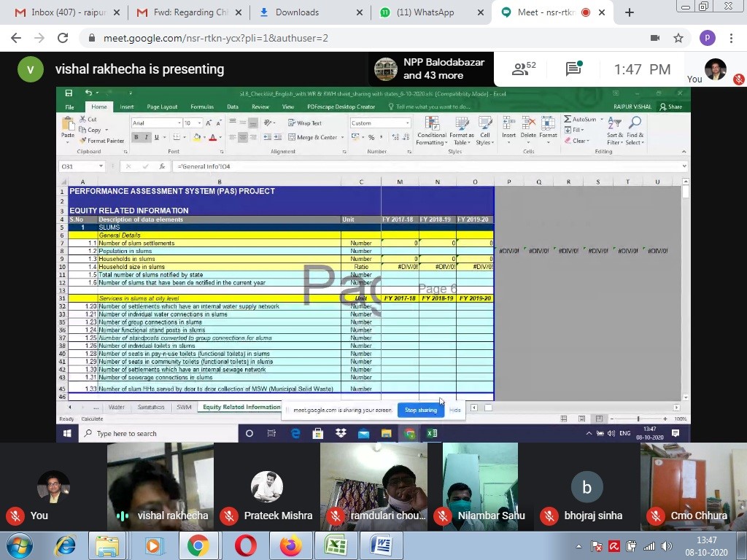Open the AutoSum dropdown
Image resolution: width=747 pixels, height=560 pixels.
coord(602,120)
